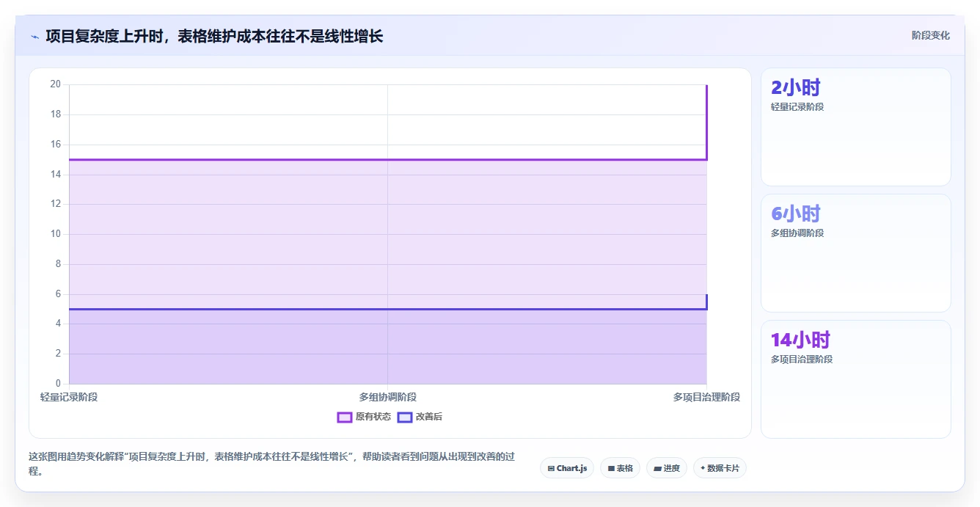The image size is (980, 507).
Task: Click the blue icon beside the chart title
Action: 34,37
